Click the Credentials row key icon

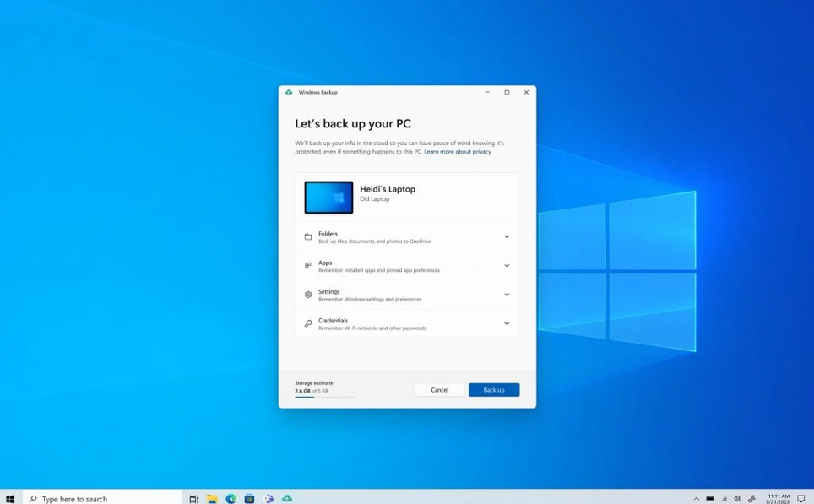(308, 323)
